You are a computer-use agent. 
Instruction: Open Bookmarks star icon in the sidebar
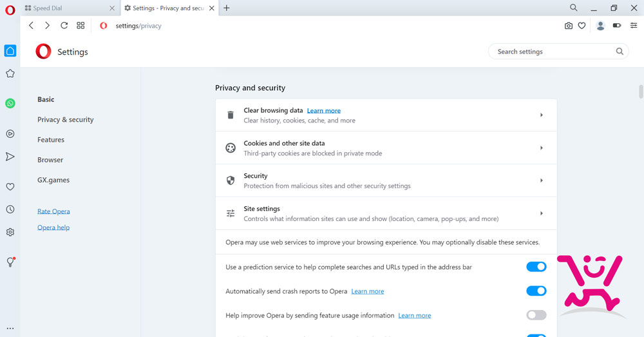pyautogui.click(x=10, y=73)
